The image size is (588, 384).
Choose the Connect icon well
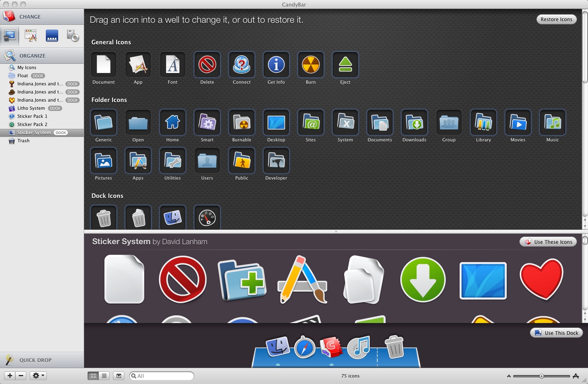click(242, 65)
